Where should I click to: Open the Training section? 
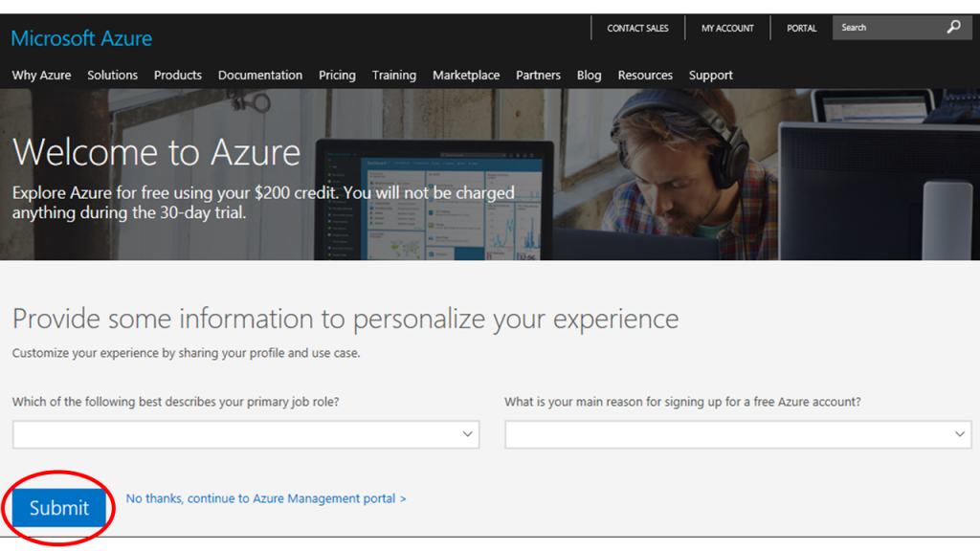point(393,75)
